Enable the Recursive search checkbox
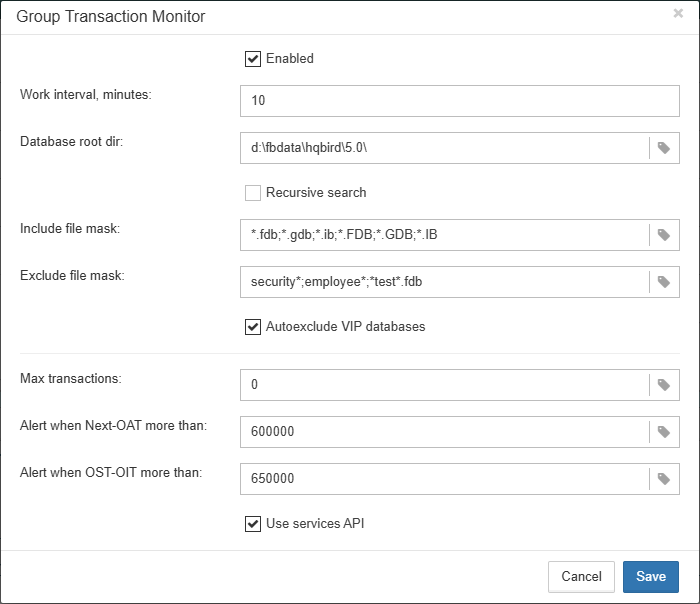The height and width of the screenshot is (604, 700). [253, 192]
